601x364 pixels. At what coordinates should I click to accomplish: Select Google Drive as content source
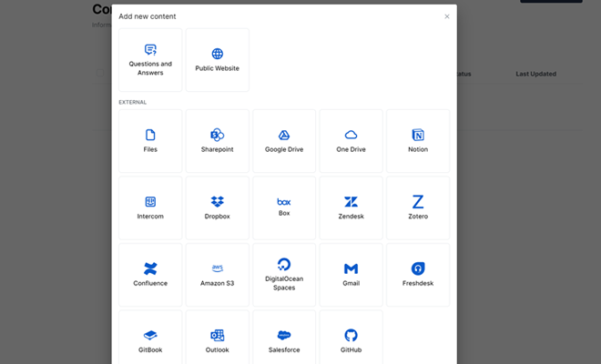point(284,141)
